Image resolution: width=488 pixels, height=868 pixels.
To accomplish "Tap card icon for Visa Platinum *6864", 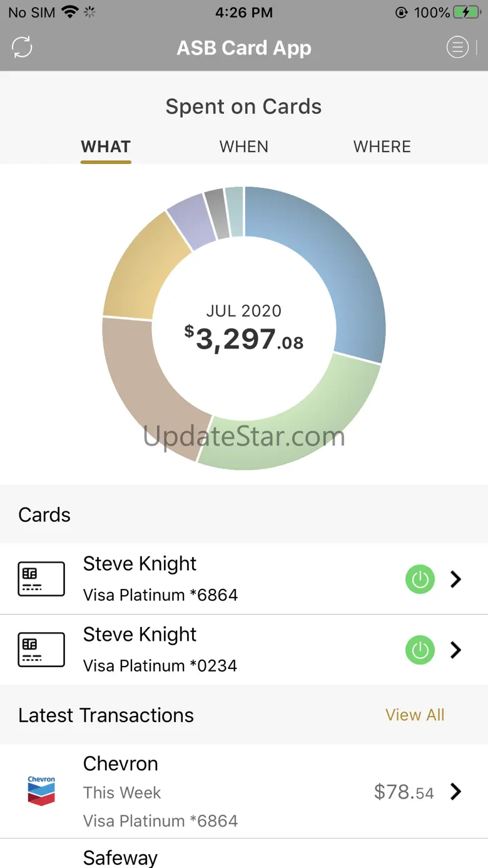I will point(41,579).
